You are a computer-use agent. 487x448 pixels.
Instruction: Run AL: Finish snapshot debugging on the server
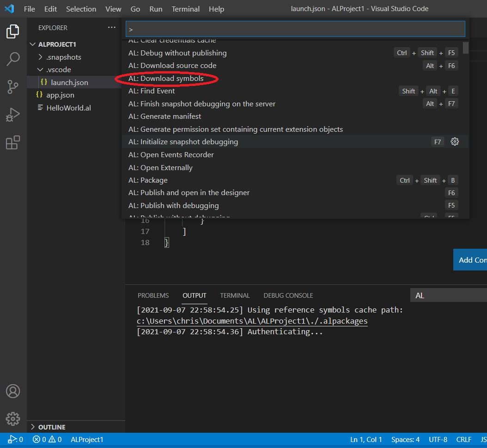click(295, 104)
